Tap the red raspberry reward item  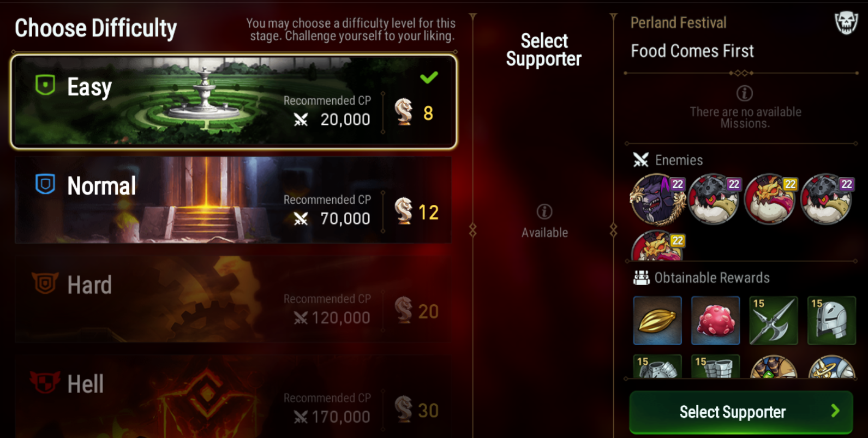(x=715, y=321)
